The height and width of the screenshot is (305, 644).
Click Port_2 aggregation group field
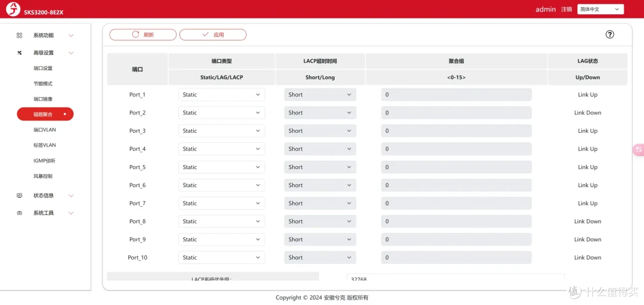(x=456, y=113)
